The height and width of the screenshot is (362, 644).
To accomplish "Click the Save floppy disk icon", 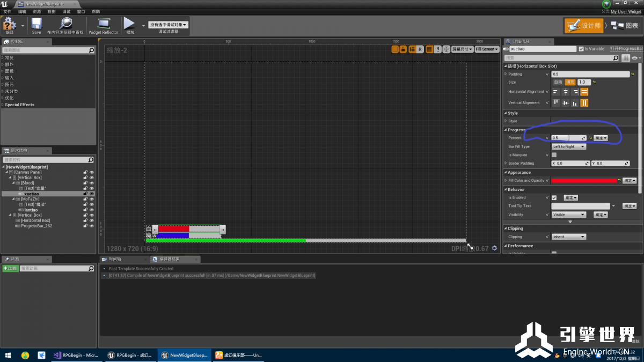I will (36, 24).
